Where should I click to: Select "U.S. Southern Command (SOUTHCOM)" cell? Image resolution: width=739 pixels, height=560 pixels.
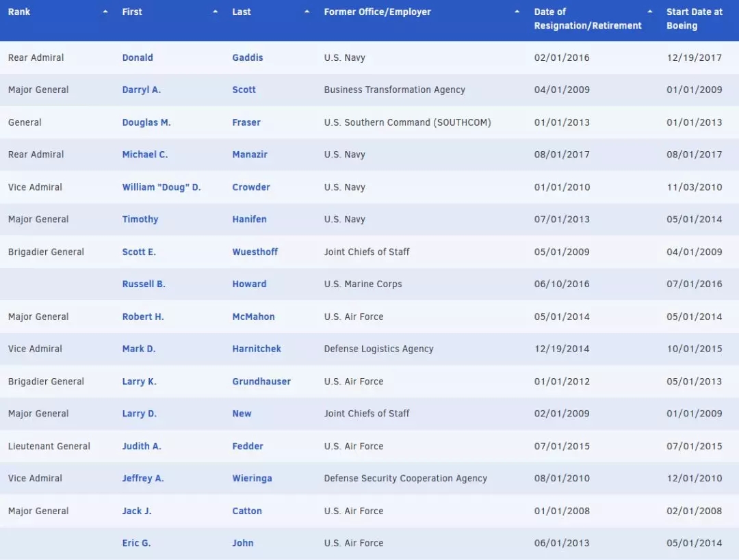pos(408,122)
